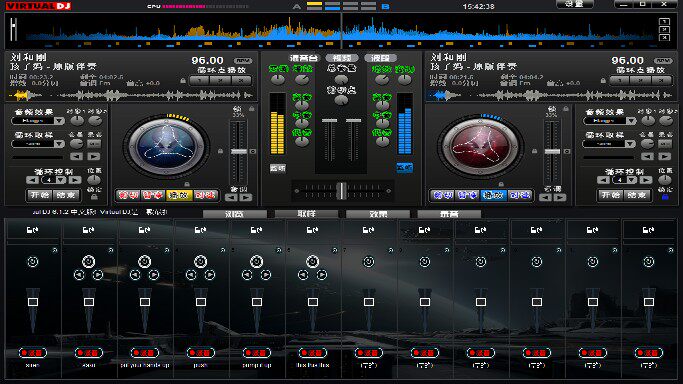Trigger the saxo sample power icon
Viewport: 683px width, 384px height.
[x=88, y=262]
